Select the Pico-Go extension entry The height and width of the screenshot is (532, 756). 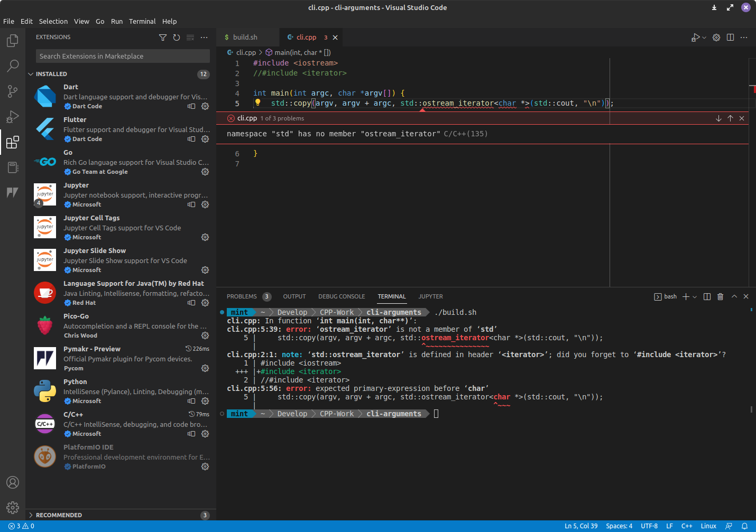click(x=121, y=326)
